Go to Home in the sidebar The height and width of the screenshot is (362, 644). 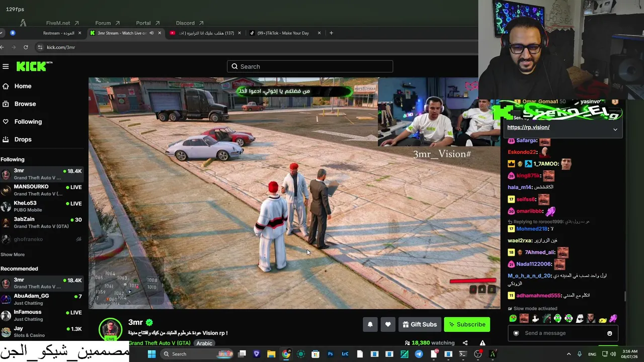pyautogui.click(x=23, y=86)
